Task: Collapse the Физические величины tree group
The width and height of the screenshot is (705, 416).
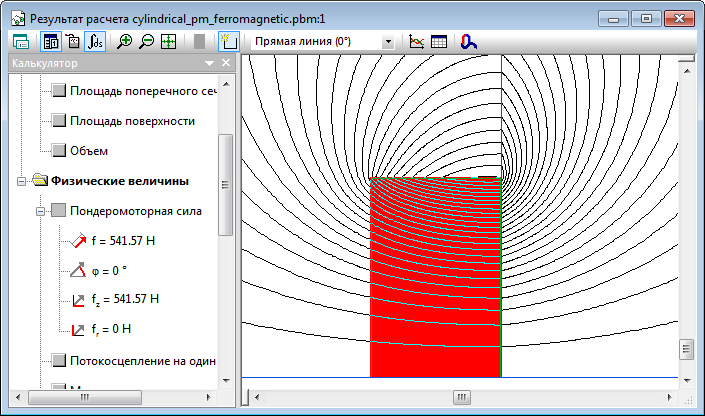Action: click(21, 181)
